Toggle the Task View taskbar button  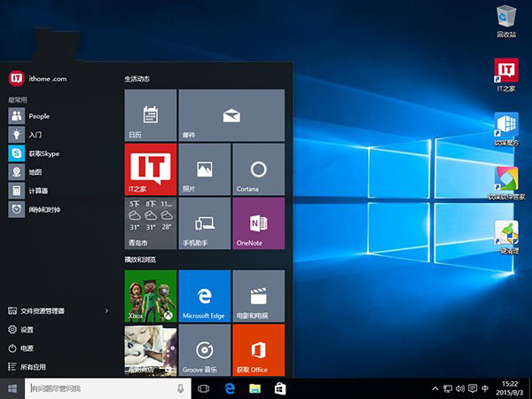tap(203, 388)
